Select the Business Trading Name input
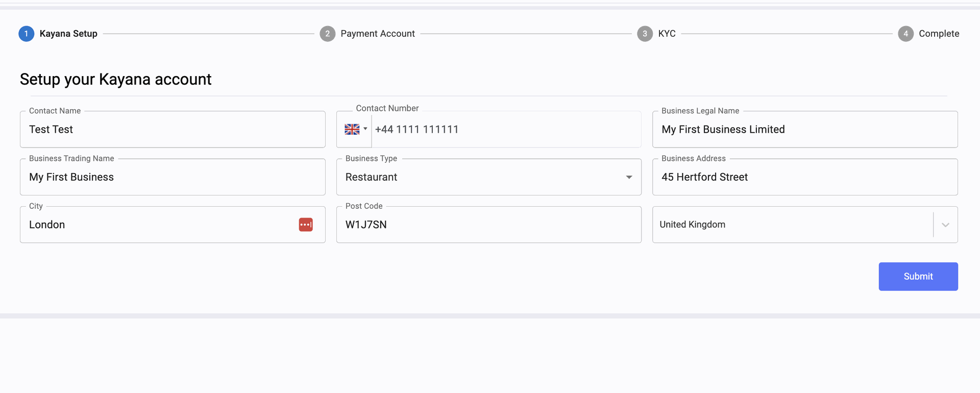Screen dimensions: 980x393 click(173, 177)
